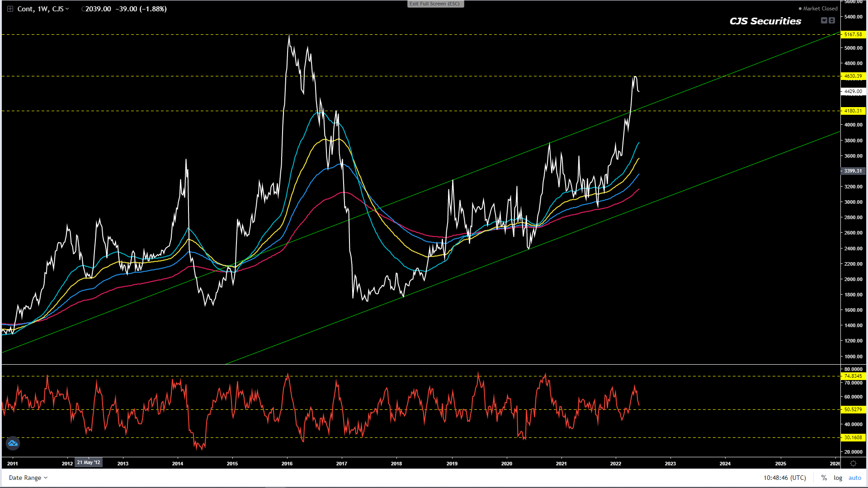Screen dimensions: 868x488
Task: Toggle auto scale mode
Action: (854, 478)
